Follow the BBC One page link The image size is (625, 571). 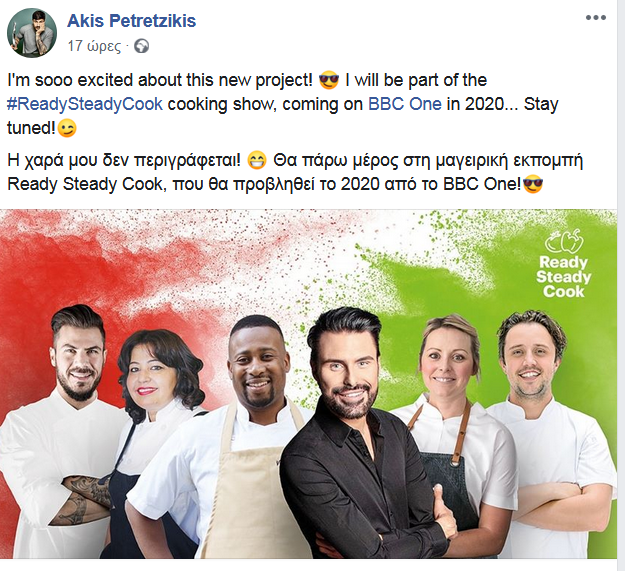point(405,104)
